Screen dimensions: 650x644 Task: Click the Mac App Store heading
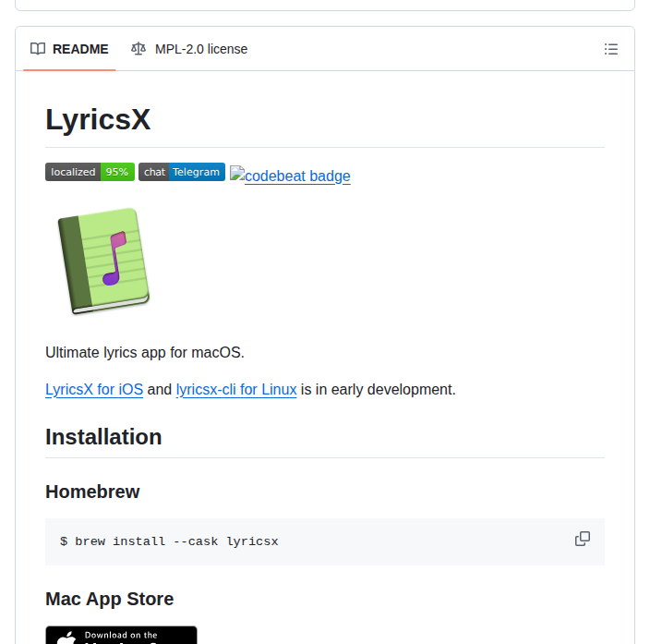click(x=110, y=599)
